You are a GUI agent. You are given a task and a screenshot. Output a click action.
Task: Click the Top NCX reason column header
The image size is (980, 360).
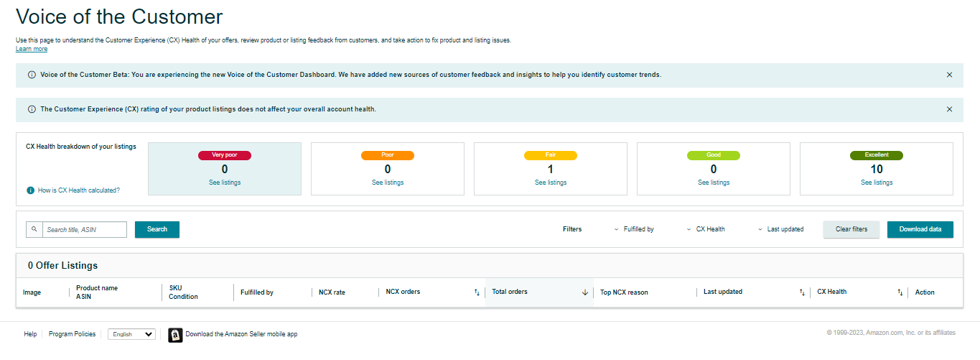(x=624, y=292)
